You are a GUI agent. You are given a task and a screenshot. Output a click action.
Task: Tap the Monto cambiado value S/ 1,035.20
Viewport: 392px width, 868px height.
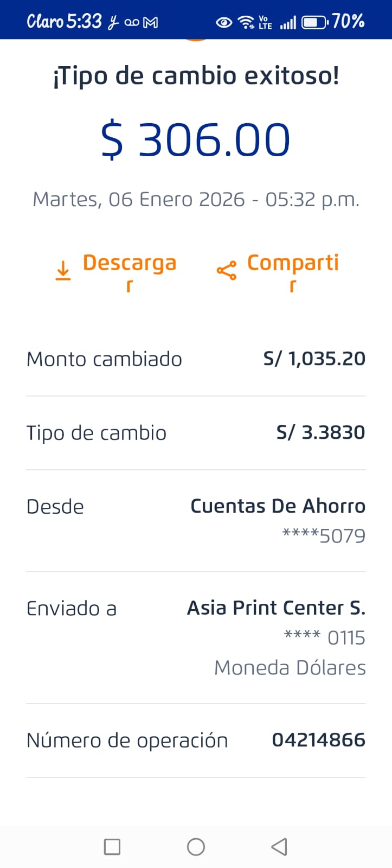tap(314, 359)
